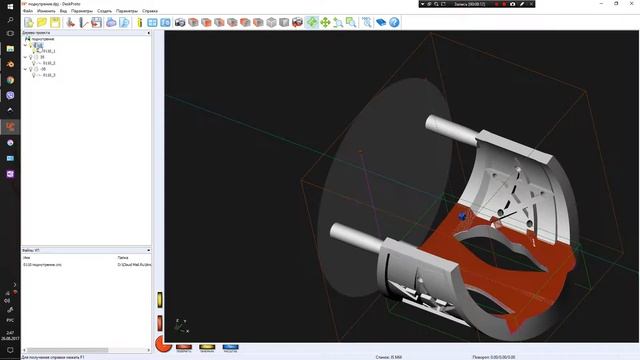The height and width of the screenshot is (360, 640).
Task: Open the Справка menu
Action: [150, 11]
